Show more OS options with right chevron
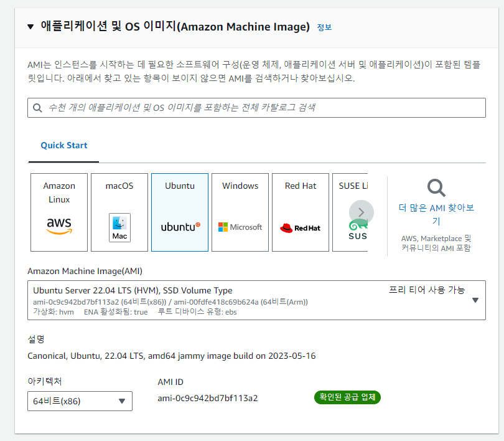This screenshot has height=441, width=504. [362, 212]
